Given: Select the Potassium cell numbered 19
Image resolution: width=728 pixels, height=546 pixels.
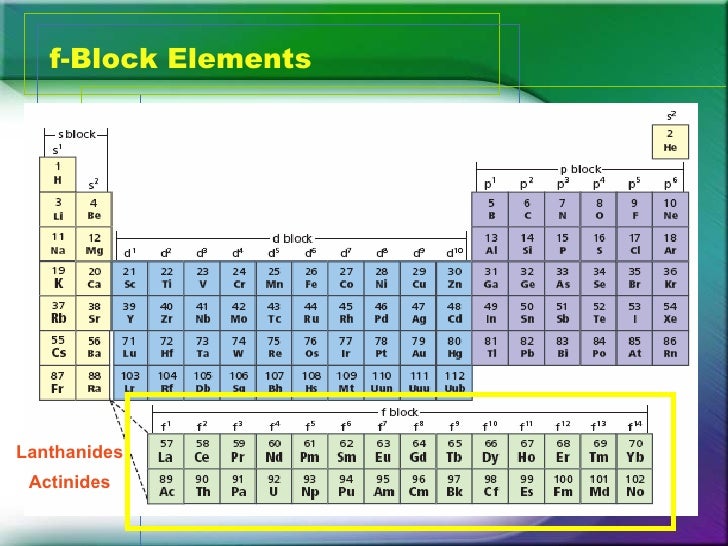Looking at the screenshot, I should (58, 279).
